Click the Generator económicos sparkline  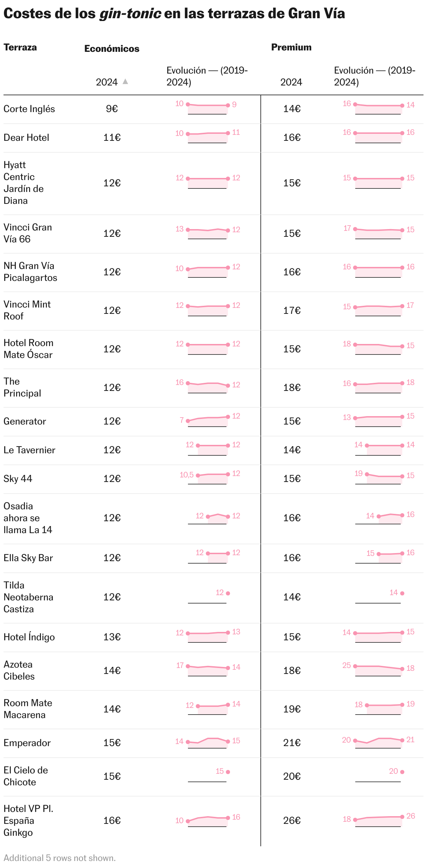click(208, 421)
